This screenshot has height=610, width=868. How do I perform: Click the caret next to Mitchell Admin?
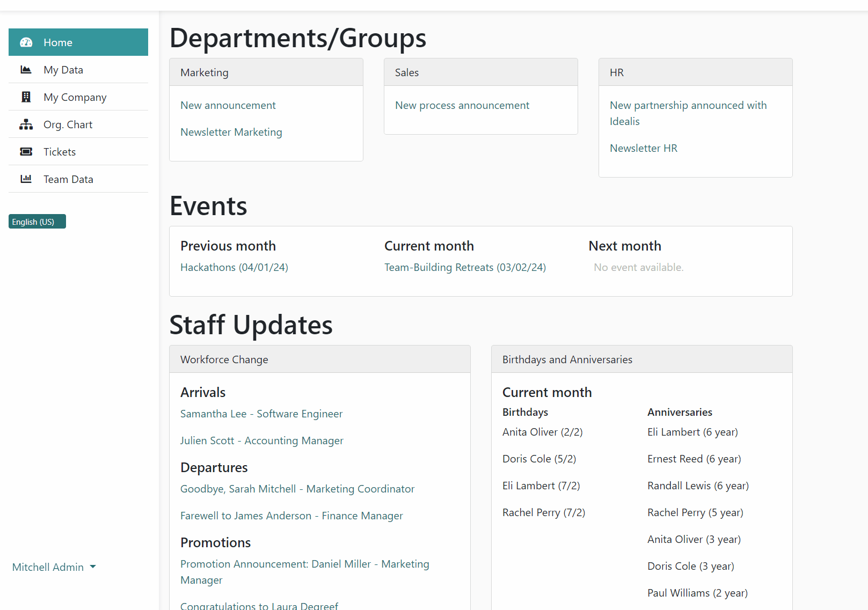93,567
